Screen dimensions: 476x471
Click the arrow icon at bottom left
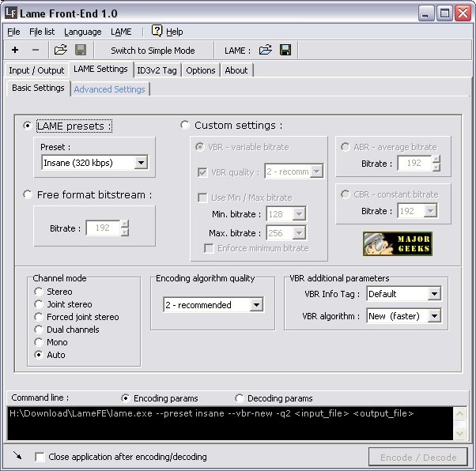17,455
